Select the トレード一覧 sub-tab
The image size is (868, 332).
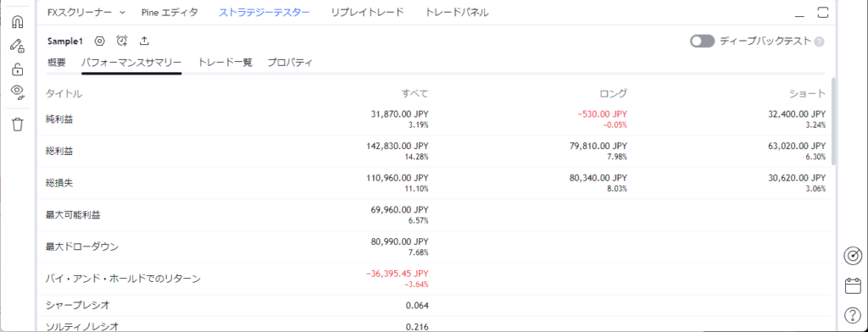(225, 63)
